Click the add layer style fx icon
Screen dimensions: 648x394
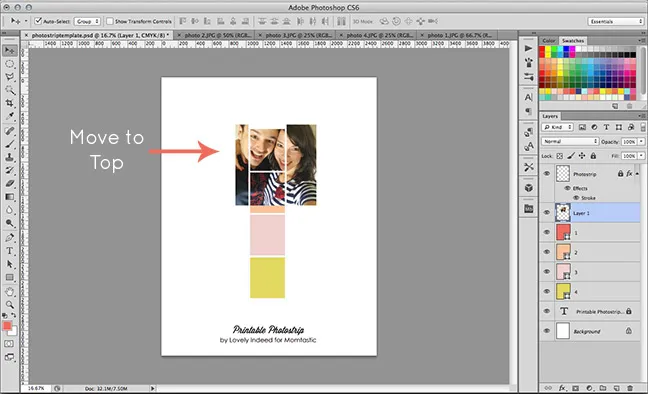(x=562, y=388)
